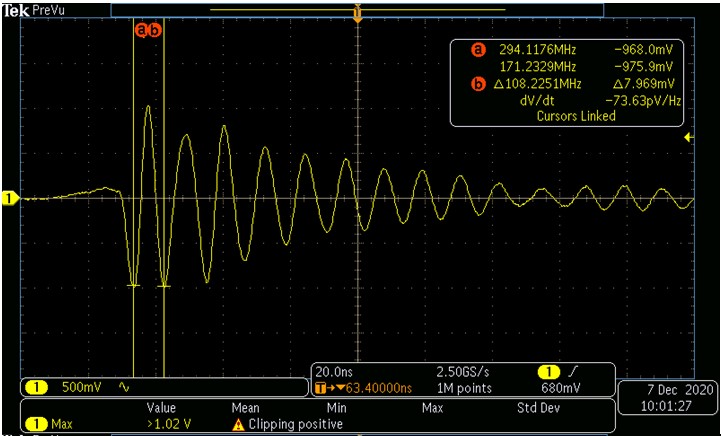Click the orange cursor a readout badge

(x=479, y=50)
